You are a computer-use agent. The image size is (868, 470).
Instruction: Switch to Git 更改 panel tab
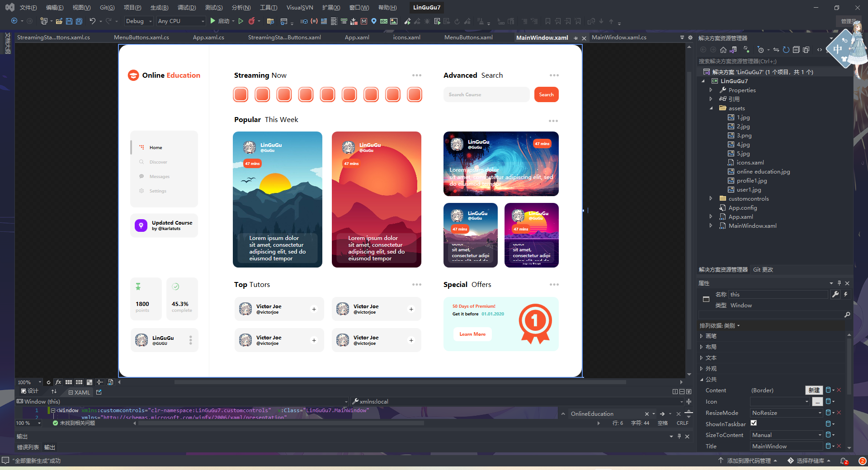(763, 270)
